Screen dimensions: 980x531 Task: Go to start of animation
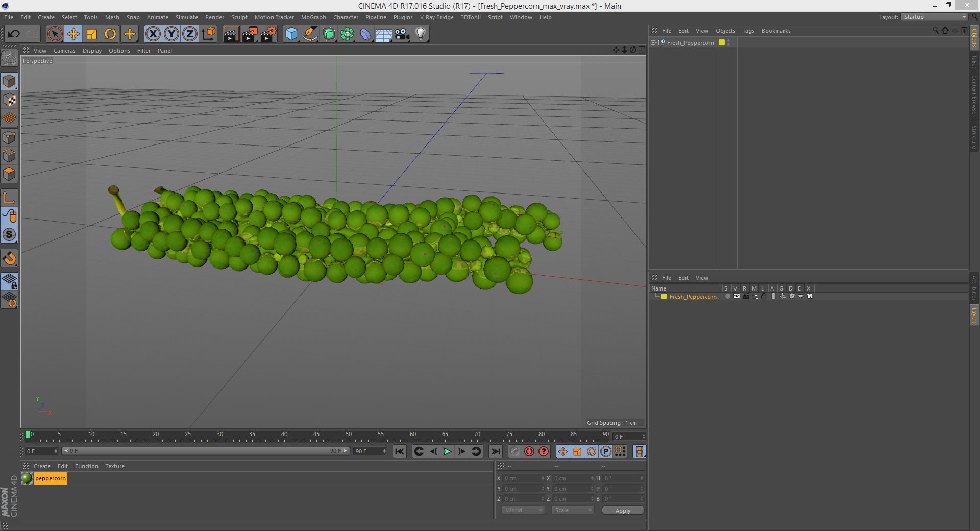pos(400,451)
